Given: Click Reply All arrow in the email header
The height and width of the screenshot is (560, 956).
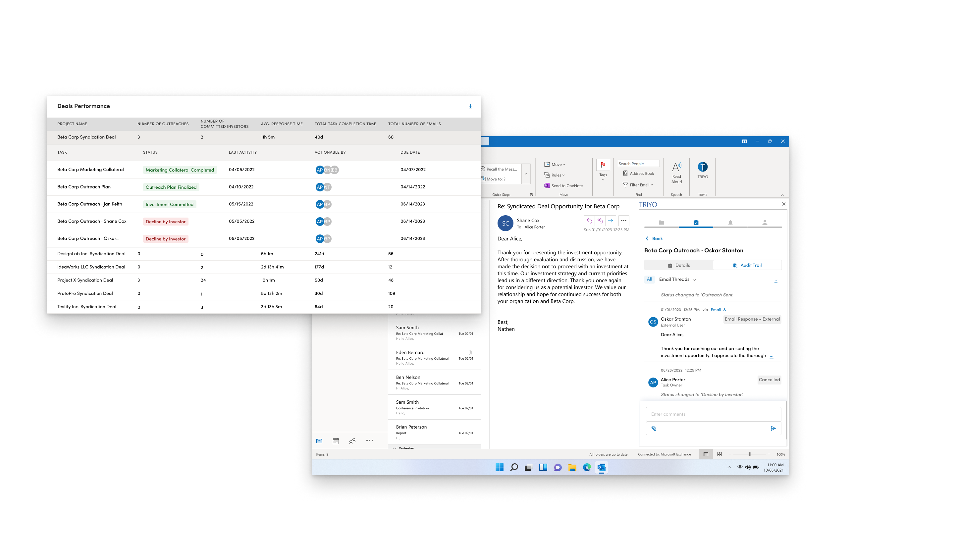Looking at the screenshot, I should [x=600, y=221].
